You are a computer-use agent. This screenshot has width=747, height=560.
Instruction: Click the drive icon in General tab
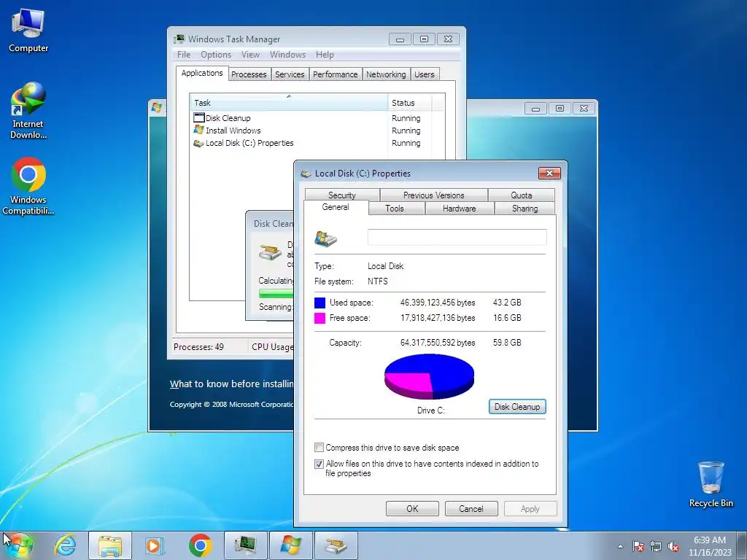click(326, 238)
